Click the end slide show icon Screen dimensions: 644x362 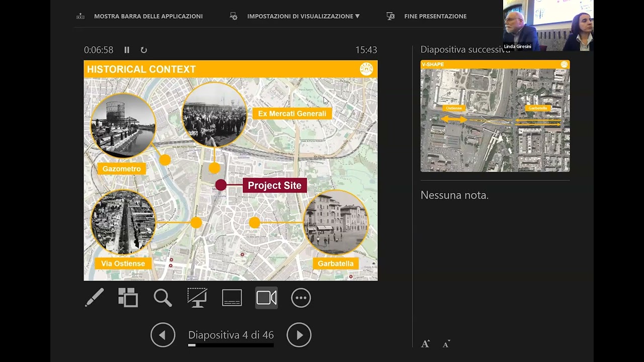390,16
